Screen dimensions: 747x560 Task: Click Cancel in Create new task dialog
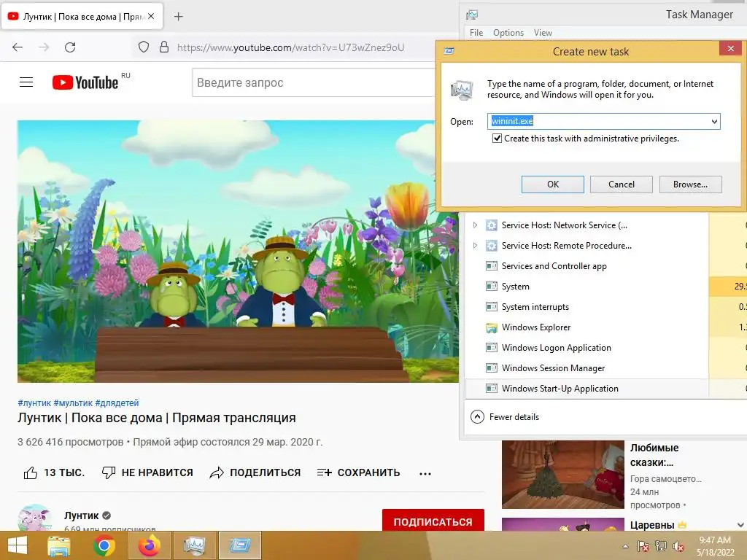click(622, 184)
